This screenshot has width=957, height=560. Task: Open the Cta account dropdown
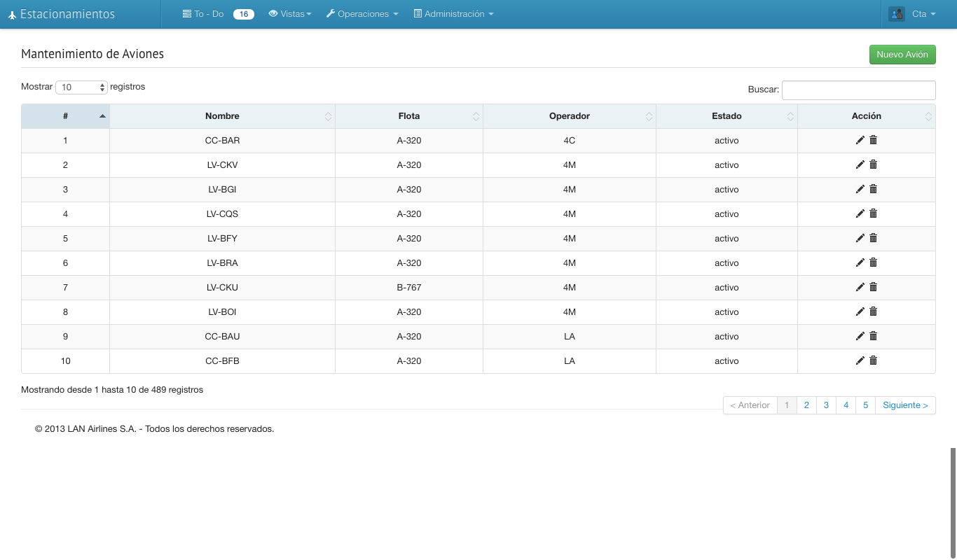pyautogui.click(x=923, y=14)
